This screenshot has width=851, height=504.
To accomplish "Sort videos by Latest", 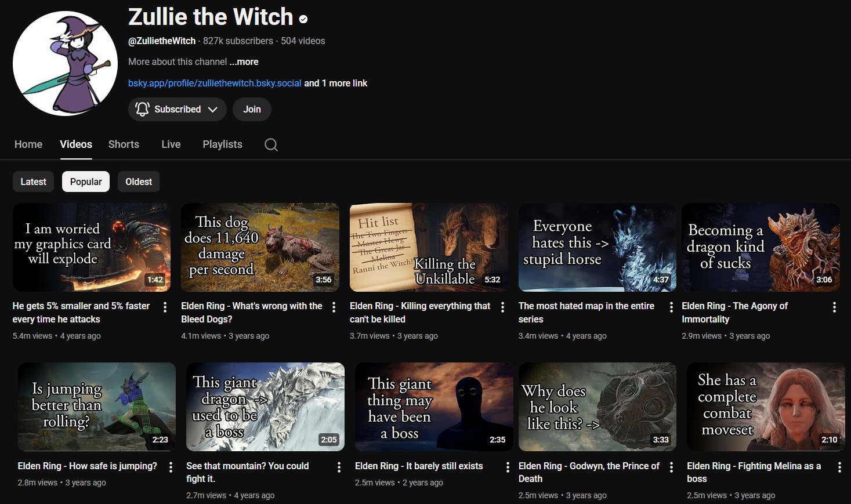I will (x=34, y=182).
